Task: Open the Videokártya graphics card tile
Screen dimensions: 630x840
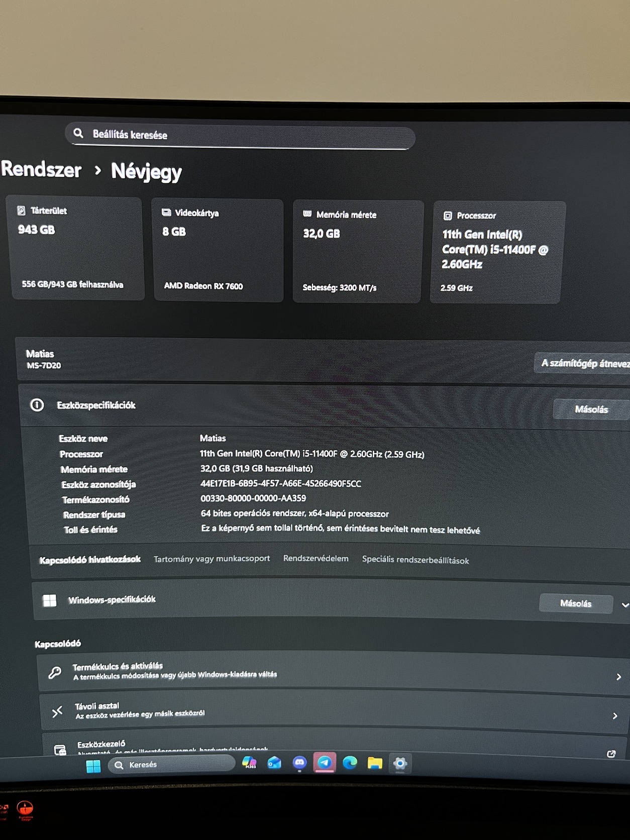Action: click(218, 250)
